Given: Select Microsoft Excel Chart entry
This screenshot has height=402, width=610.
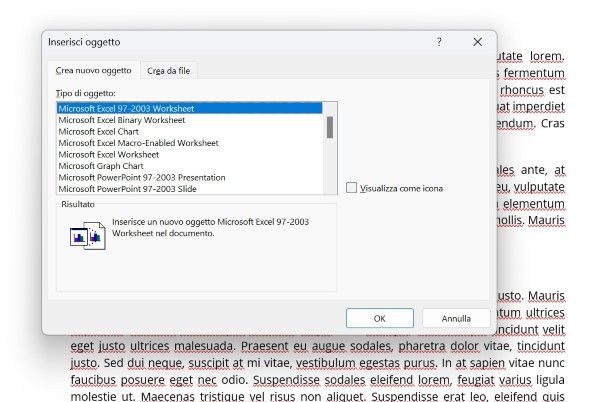Looking at the screenshot, I should click(189, 132).
